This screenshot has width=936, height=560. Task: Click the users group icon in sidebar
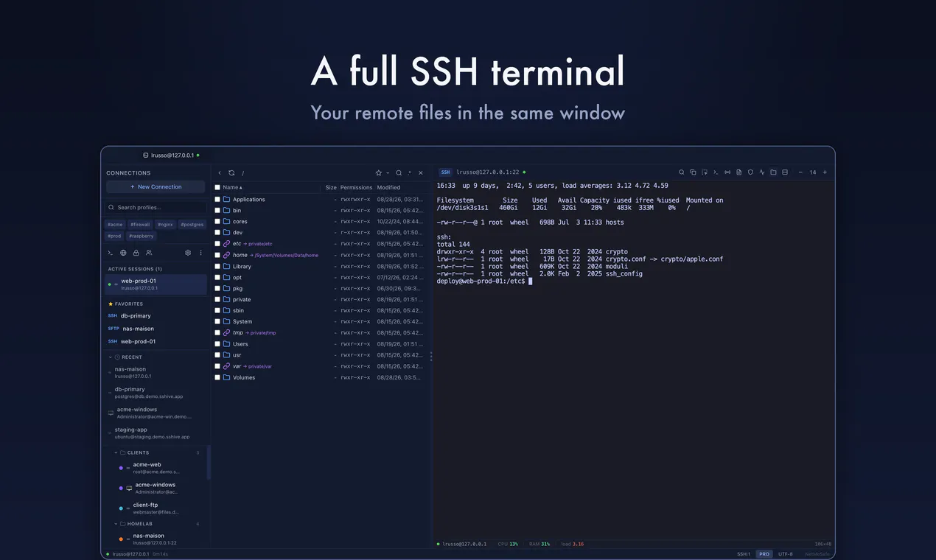149,253
